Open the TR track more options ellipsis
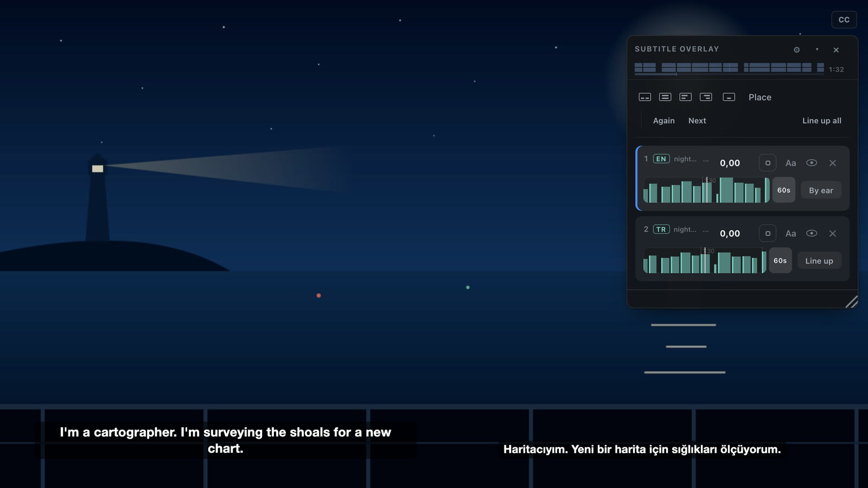 coord(706,230)
